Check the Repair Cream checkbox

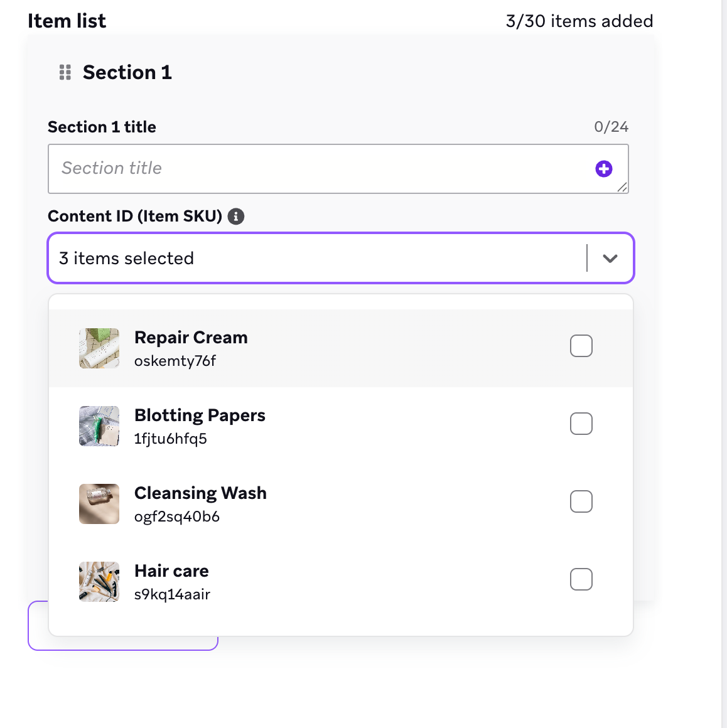tap(581, 346)
